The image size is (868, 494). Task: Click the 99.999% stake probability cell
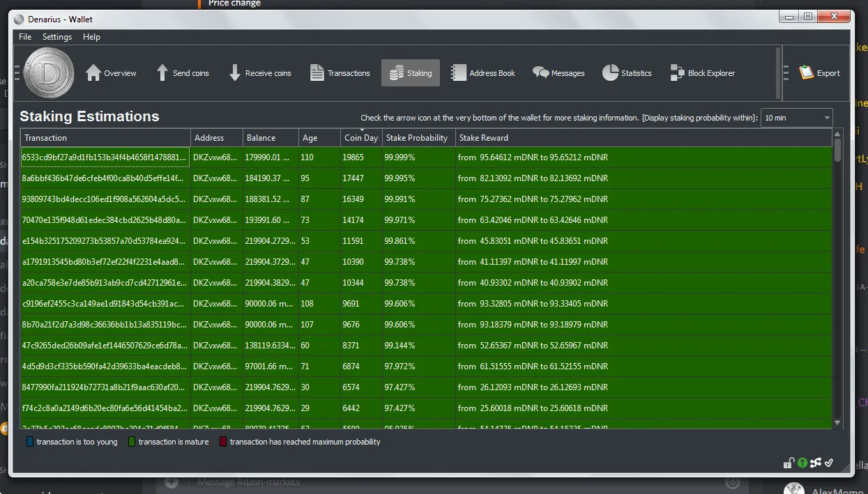point(418,157)
